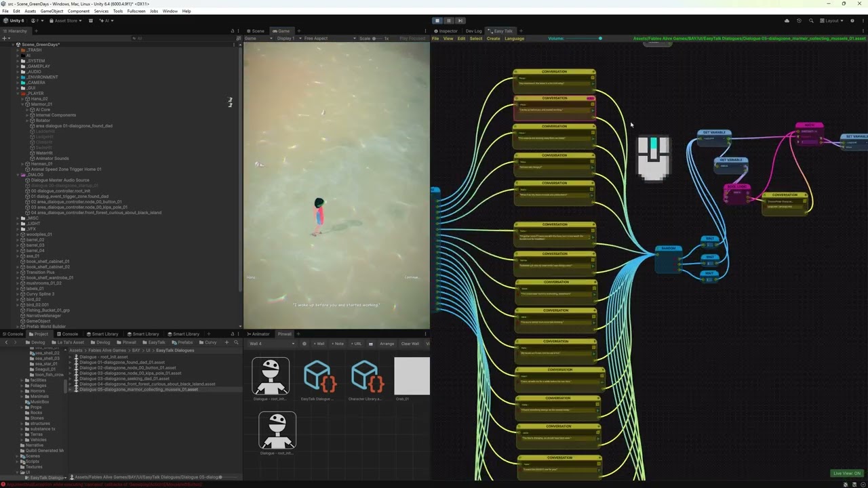Click the Pinwall settings gear icon
This screenshot has width=868, height=488.
point(304,344)
